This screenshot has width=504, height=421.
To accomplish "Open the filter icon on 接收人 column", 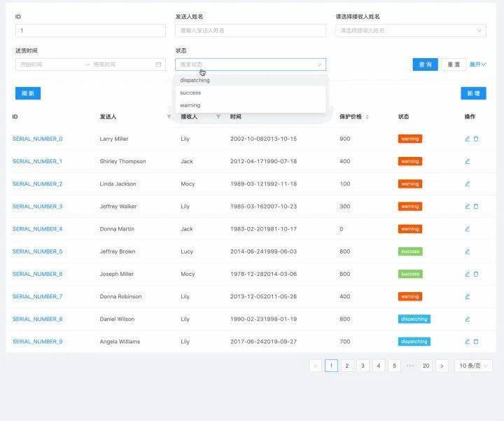I will tap(218, 117).
